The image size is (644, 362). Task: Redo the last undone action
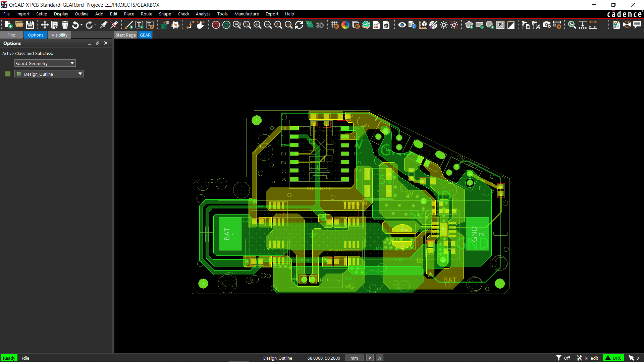89,25
